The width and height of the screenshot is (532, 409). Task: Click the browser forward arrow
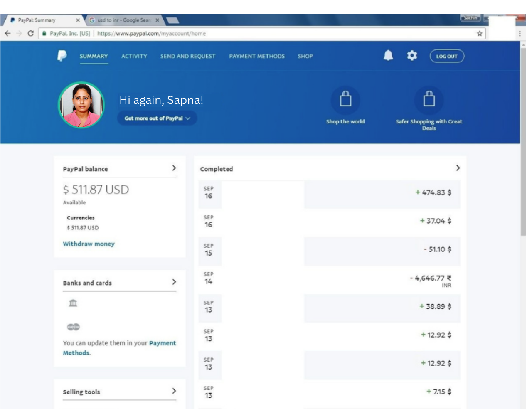click(19, 33)
